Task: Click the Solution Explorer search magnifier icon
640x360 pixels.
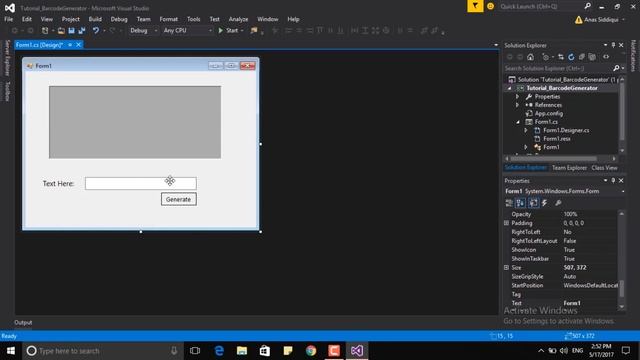Action: tap(616, 68)
